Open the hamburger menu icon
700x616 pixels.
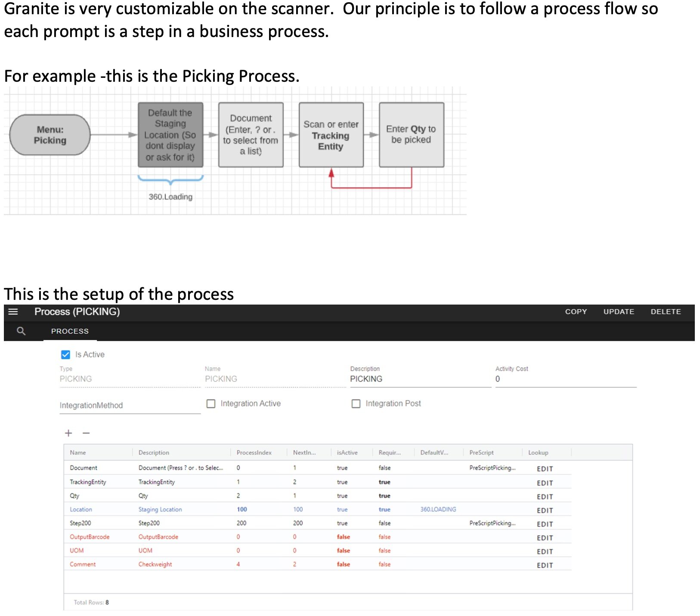(x=13, y=312)
